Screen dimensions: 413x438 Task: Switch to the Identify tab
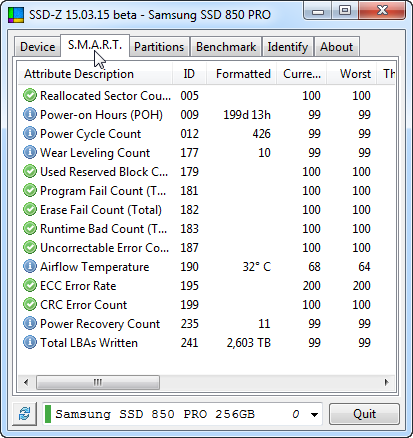[x=287, y=47]
